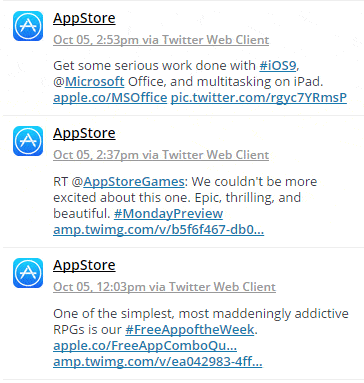Screen dimensions: 364x383
Task: Open AppStore username on the 2:37pm tweet
Action: pyautogui.click(x=84, y=133)
